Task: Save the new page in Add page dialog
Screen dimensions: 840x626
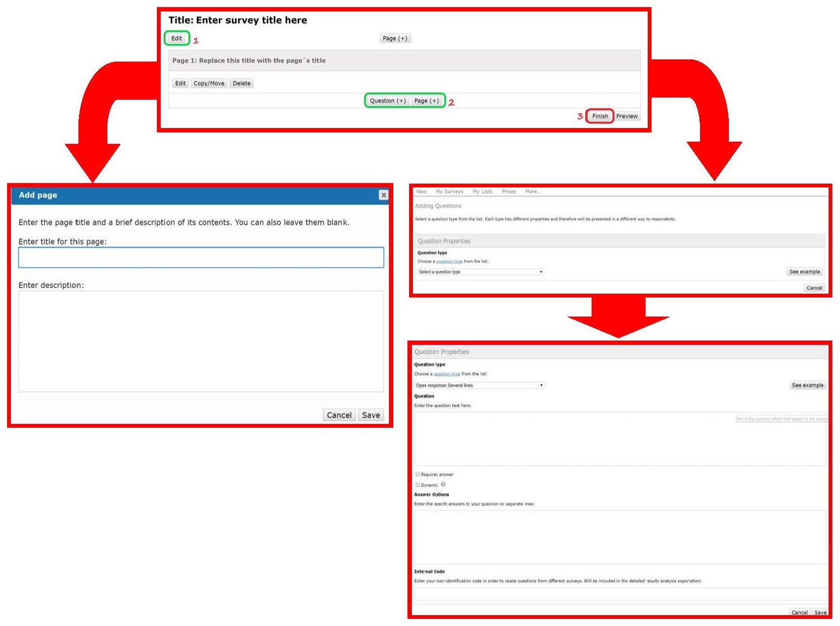Action: 371,415
